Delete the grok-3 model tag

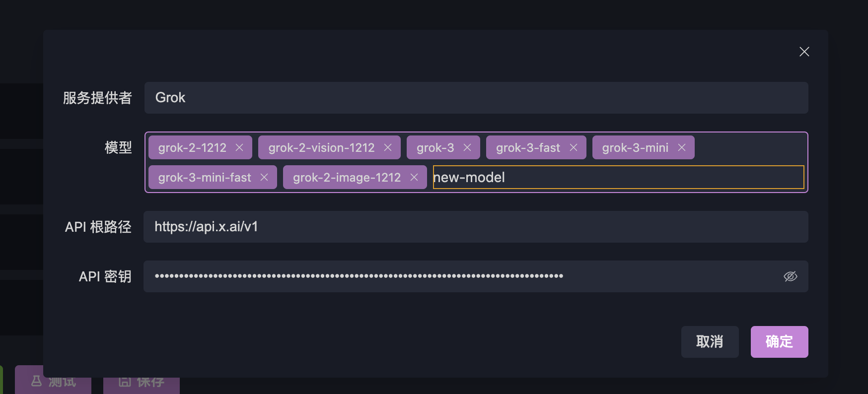click(467, 148)
